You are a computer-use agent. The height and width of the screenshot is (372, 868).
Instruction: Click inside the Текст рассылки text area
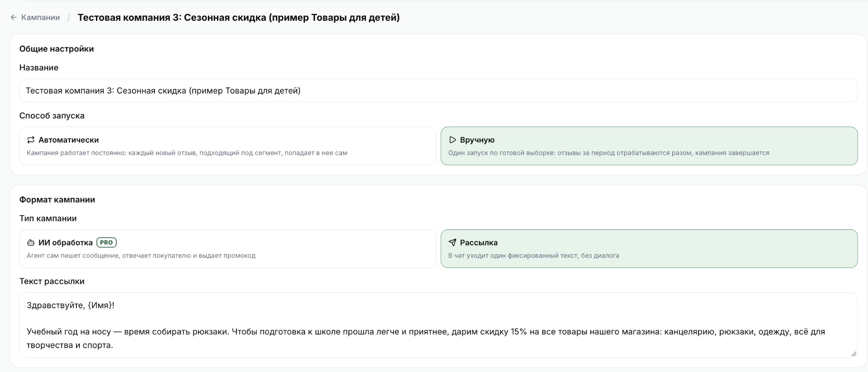[438, 325]
